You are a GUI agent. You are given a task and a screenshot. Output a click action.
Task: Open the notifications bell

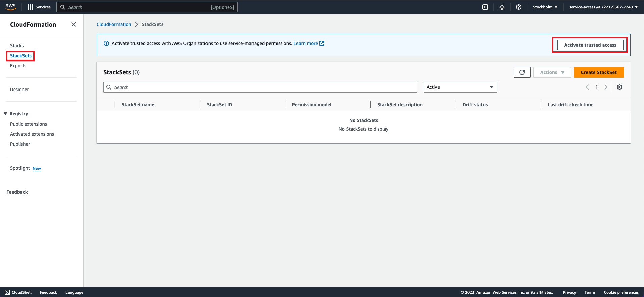point(502,7)
